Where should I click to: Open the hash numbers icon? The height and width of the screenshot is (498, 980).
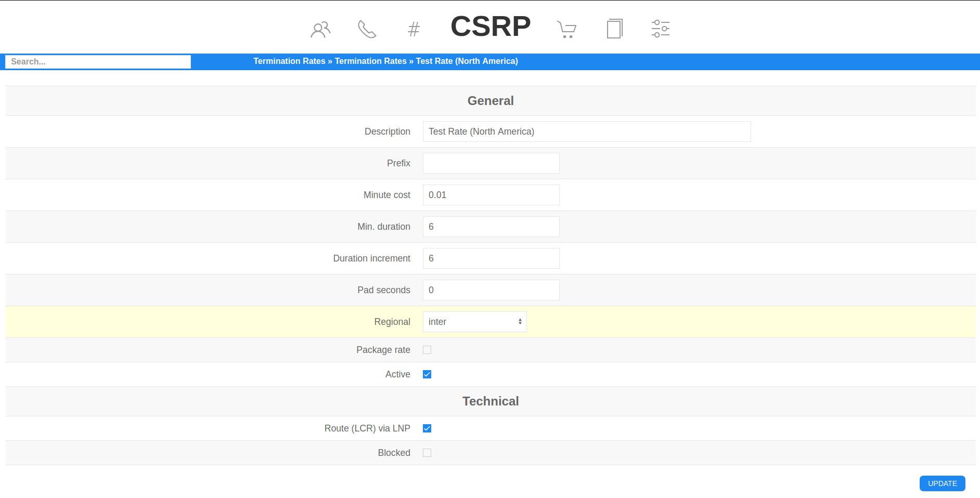point(414,29)
